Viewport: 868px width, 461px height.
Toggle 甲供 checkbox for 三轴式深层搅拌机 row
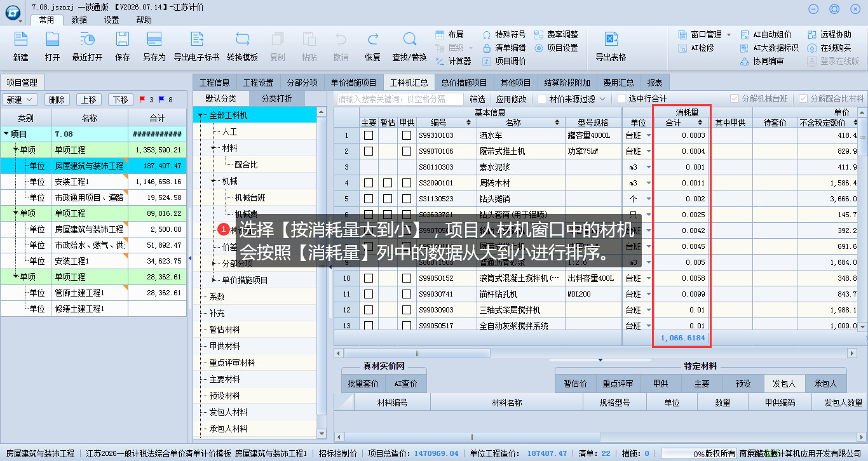tap(407, 310)
